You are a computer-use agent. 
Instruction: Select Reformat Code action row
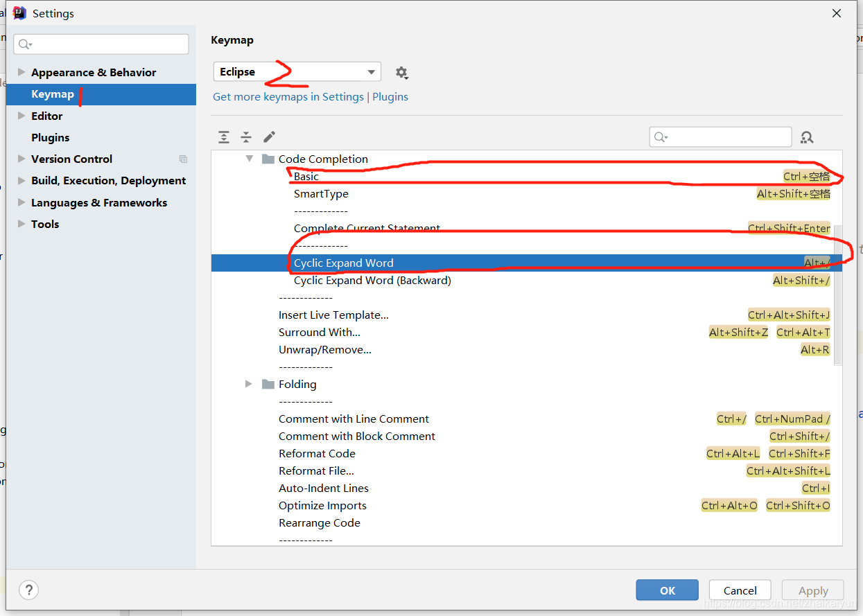click(527, 454)
